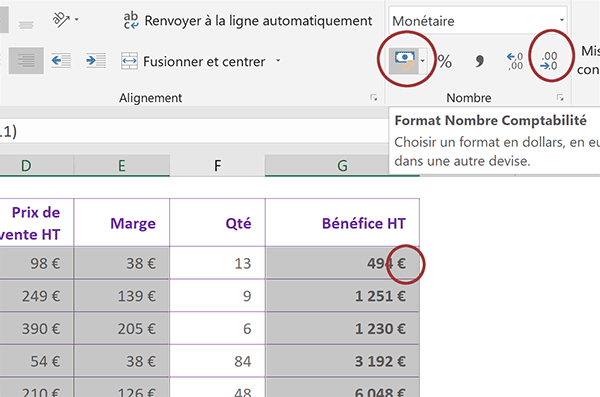Viewport: 600px width, 397px height.
Task: Select Bénéfice cell showing 1 251 €
Action: 342,296
